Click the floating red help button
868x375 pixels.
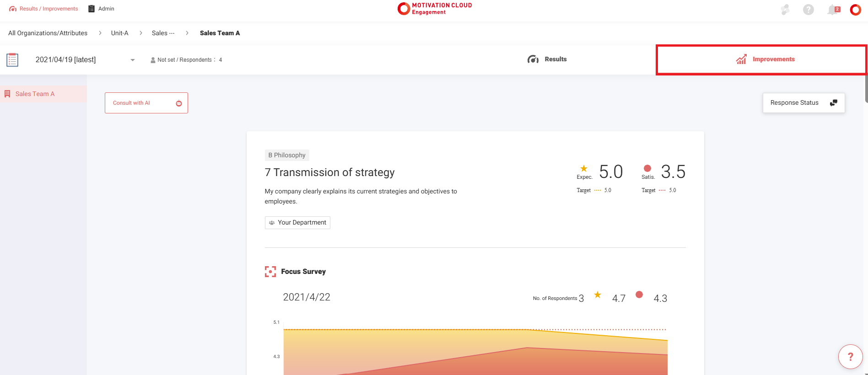click(x=850, y=357)
